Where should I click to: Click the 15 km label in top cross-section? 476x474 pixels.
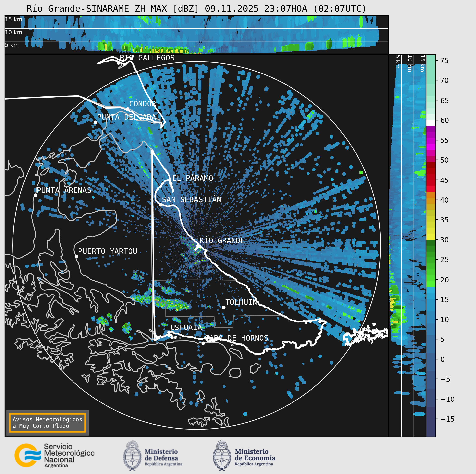(x=14, y=19)
